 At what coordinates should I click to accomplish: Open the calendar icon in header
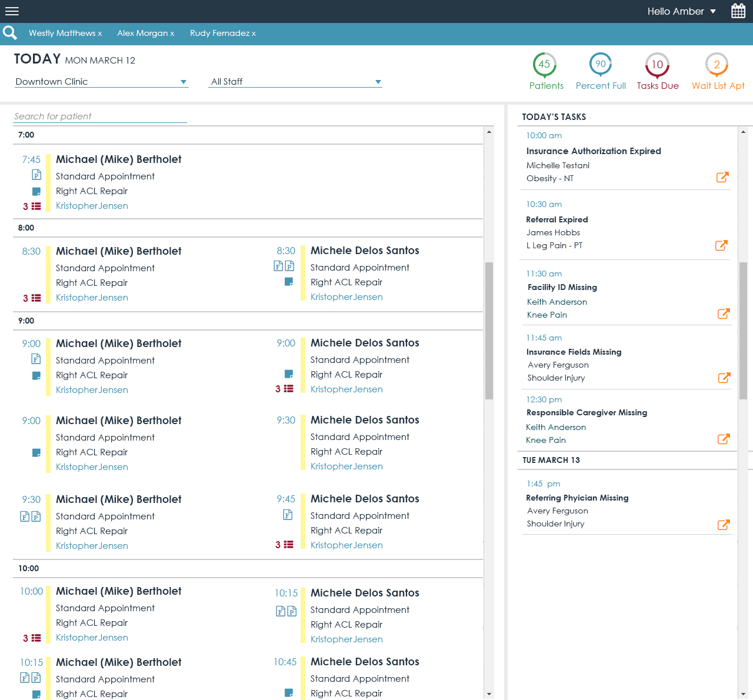[x=738, y=11]
